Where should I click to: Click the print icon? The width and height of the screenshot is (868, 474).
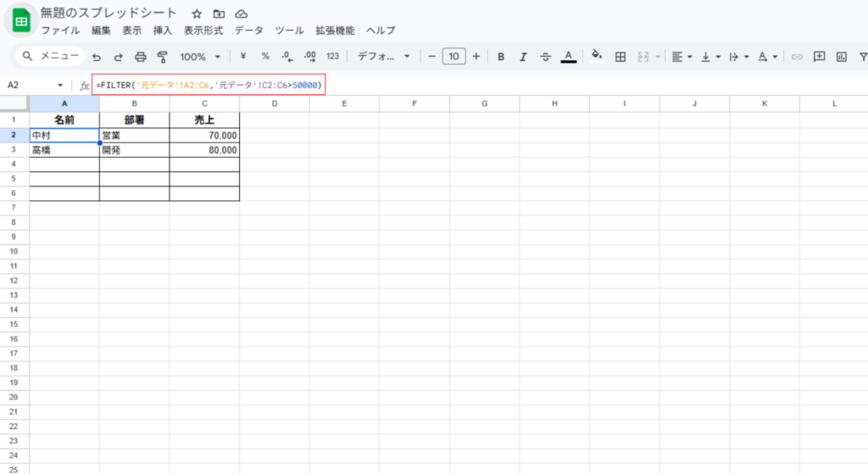click(x=141, y=57)
